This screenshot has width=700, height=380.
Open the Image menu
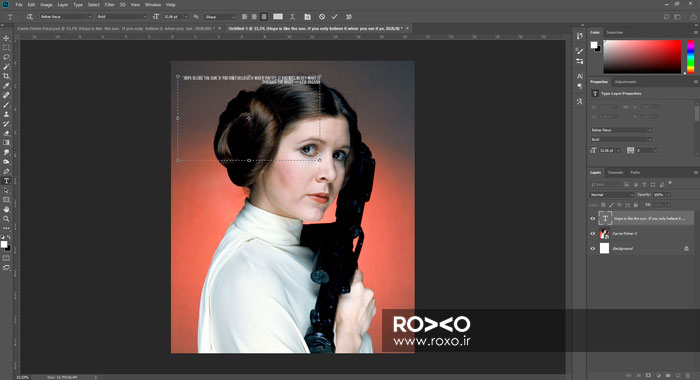(x=46, y=4)
